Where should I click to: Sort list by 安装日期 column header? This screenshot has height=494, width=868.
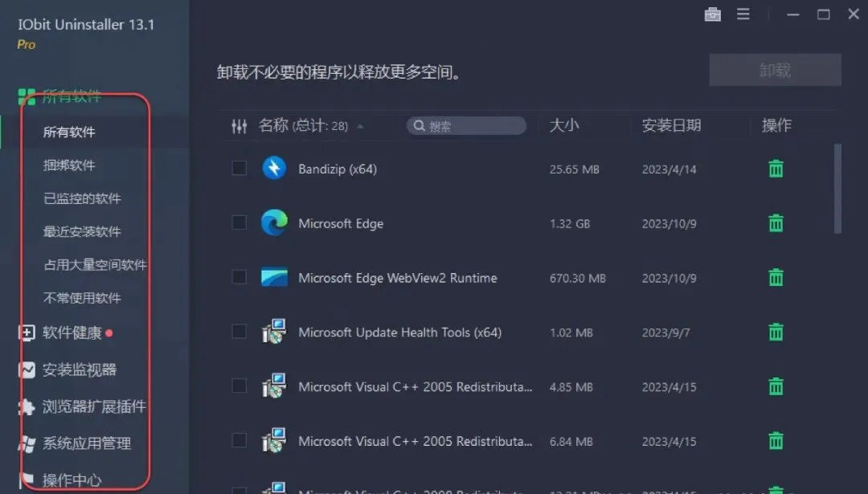click(671, 125)
